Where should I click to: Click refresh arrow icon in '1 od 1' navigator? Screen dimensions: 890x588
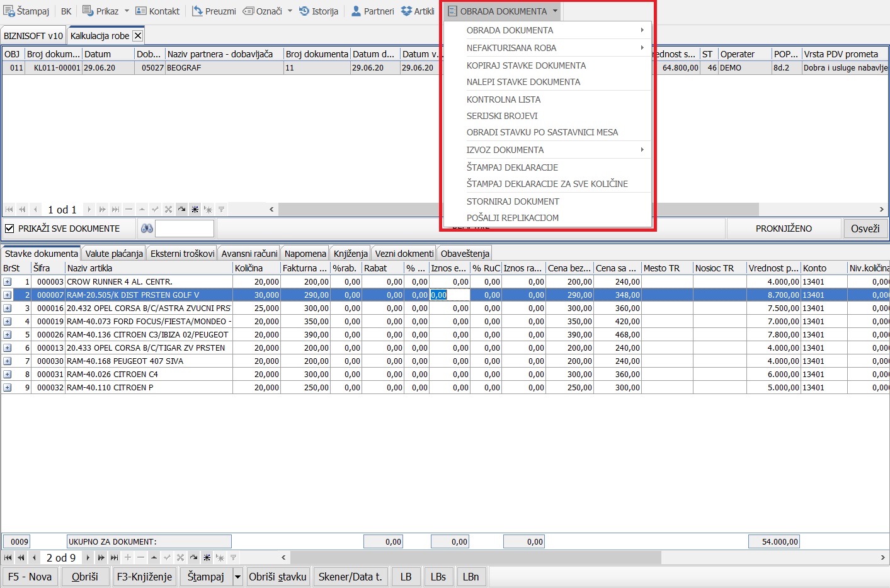181,210
